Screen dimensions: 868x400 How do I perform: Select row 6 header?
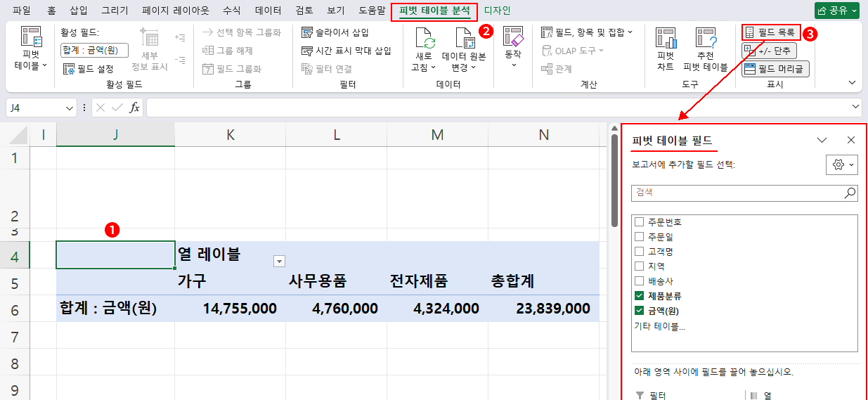pyautogui.click(x=15, y=309)
